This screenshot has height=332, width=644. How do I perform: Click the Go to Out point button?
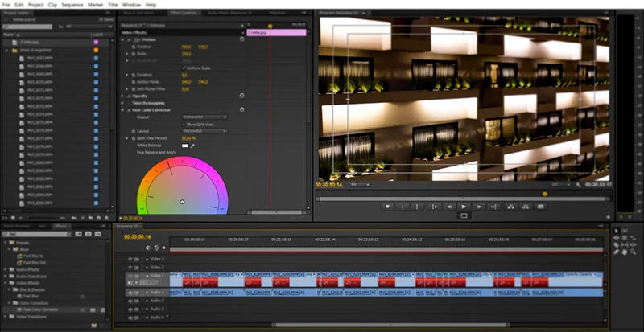[x=494, y=207]
